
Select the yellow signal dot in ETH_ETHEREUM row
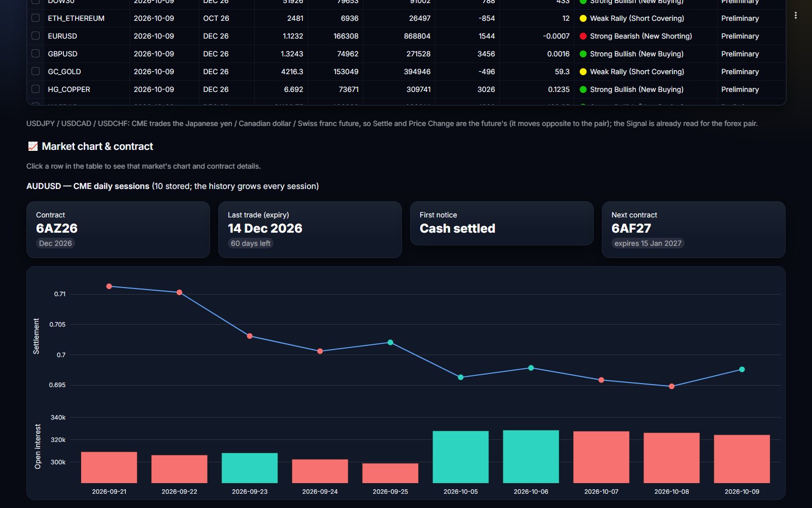[x=583, y=18]
